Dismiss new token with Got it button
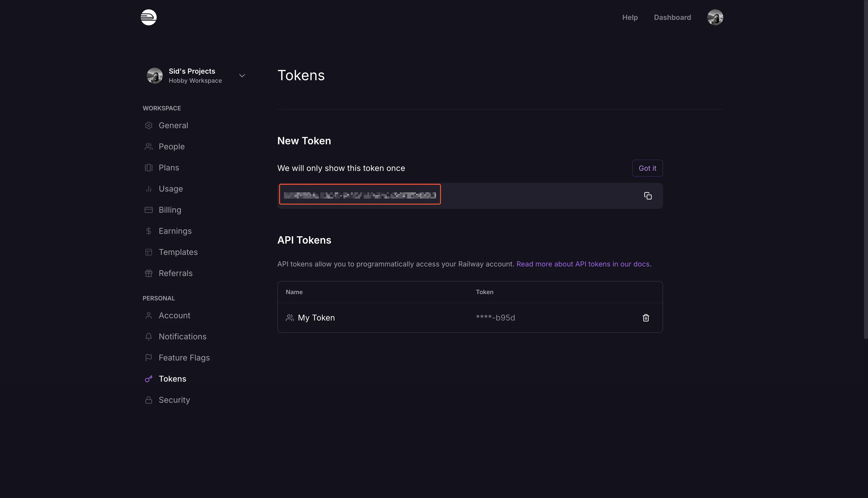 tap(647, 168)
